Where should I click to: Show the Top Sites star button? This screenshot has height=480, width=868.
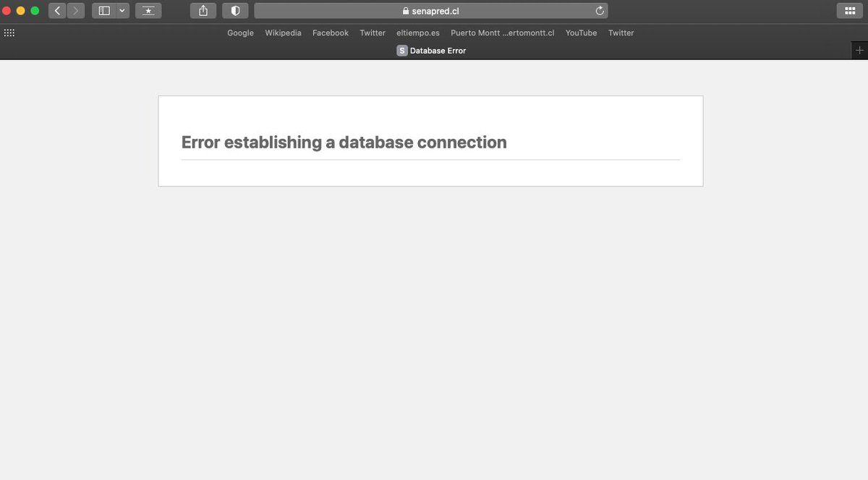tap(148, 11)
